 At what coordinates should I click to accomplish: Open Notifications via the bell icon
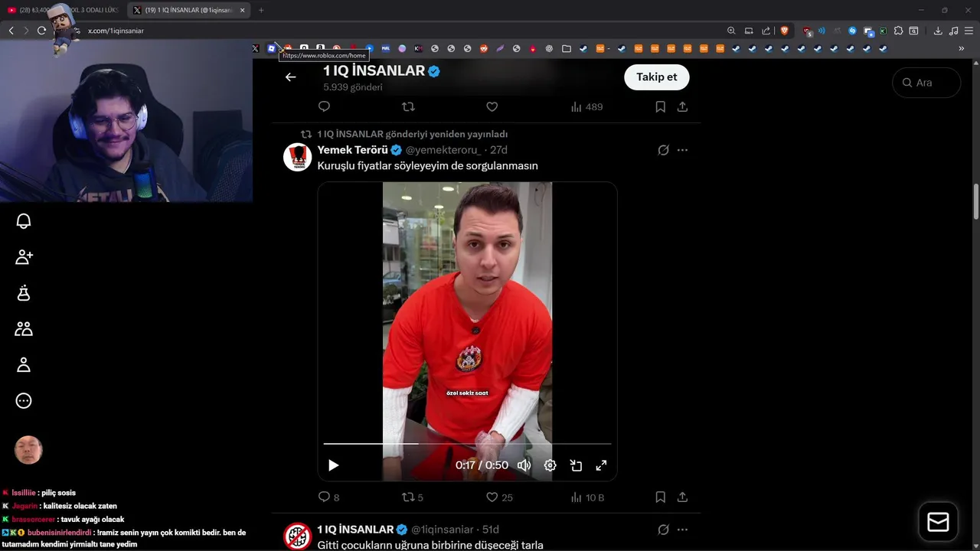24,221
